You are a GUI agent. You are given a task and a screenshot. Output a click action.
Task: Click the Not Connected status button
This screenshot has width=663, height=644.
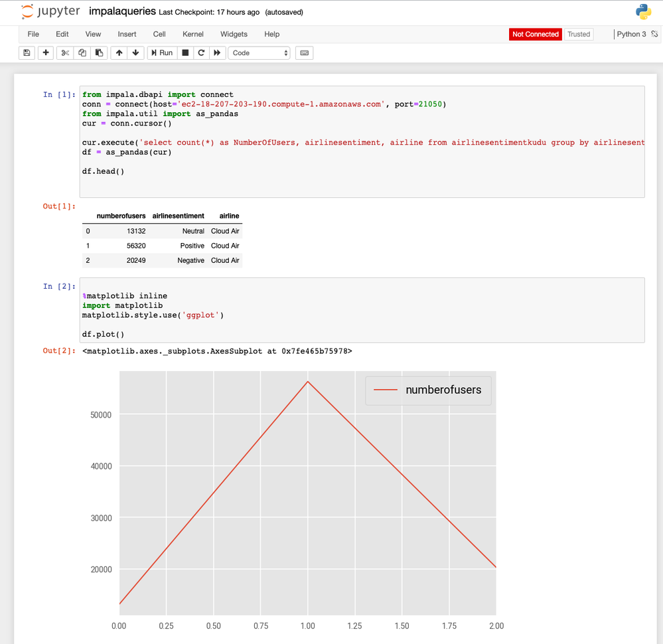click(x=536, y=35)
